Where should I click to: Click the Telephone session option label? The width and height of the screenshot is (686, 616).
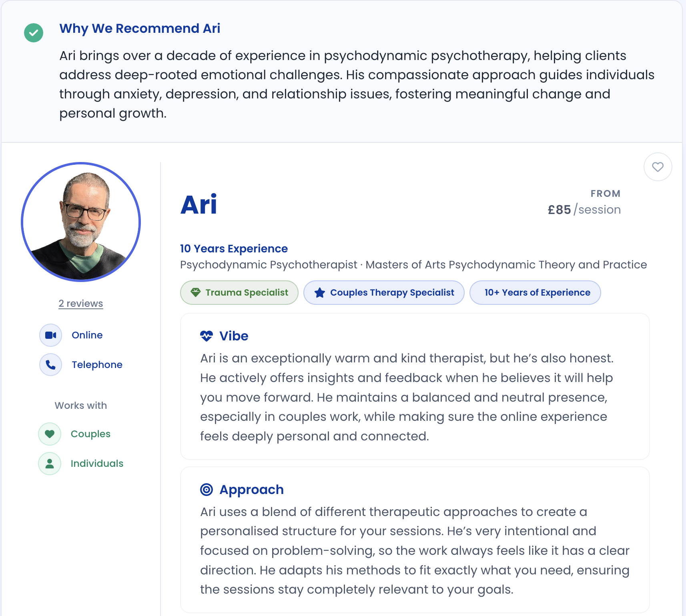[x=97, y=365]
